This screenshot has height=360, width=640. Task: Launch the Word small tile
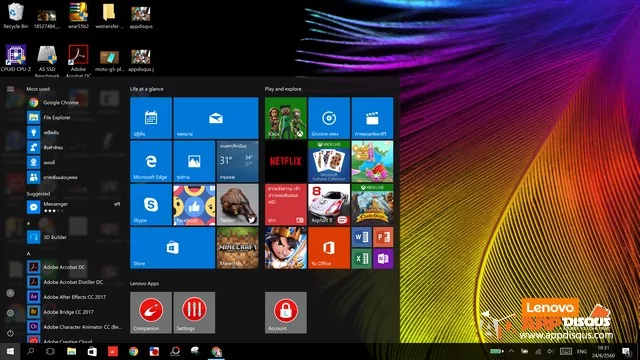click(361, 237)
